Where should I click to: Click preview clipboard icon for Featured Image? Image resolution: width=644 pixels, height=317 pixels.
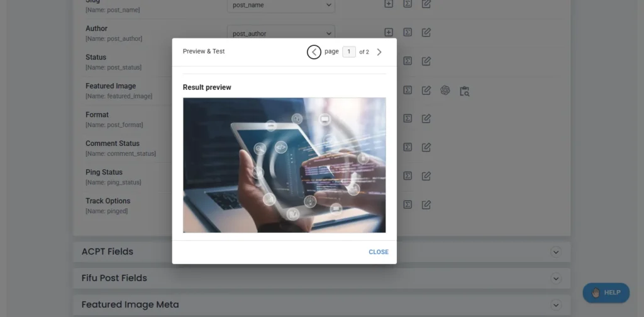pyautogui.click(x=464, y=91)
